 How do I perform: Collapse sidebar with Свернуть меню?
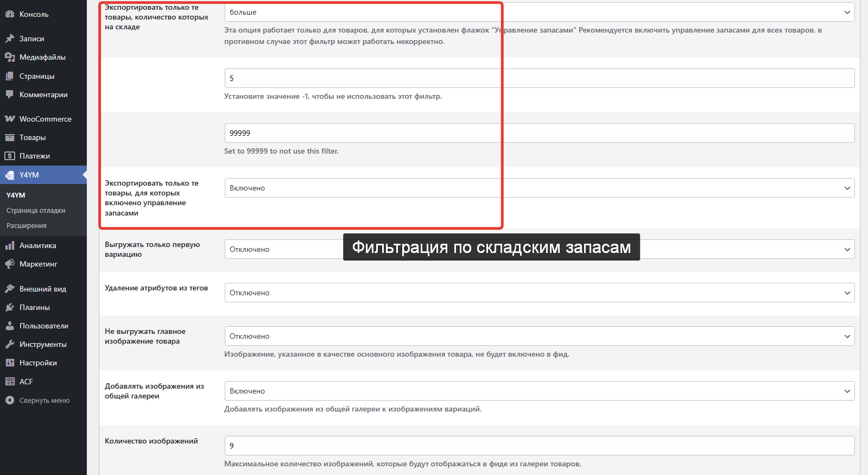tap(37, 401)
